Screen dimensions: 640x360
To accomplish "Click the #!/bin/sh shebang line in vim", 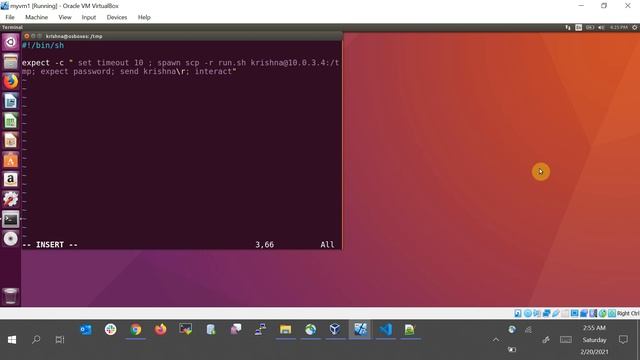I will coord(43,45).
